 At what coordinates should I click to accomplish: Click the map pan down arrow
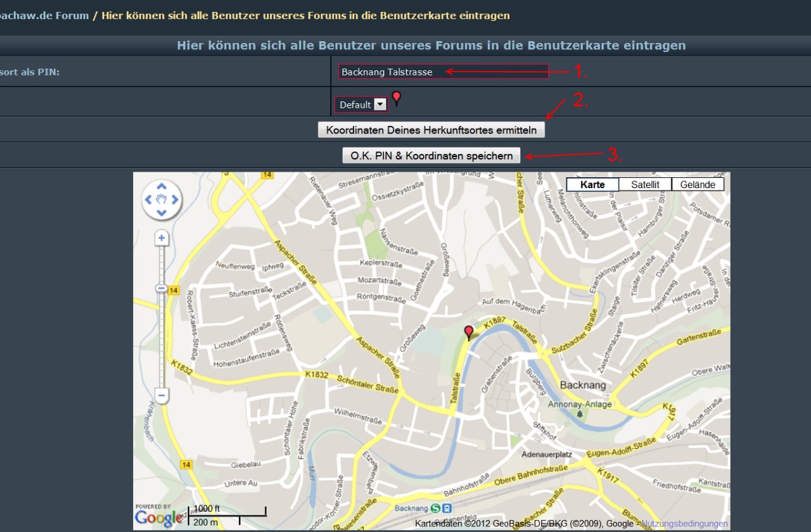coord(161,213)
